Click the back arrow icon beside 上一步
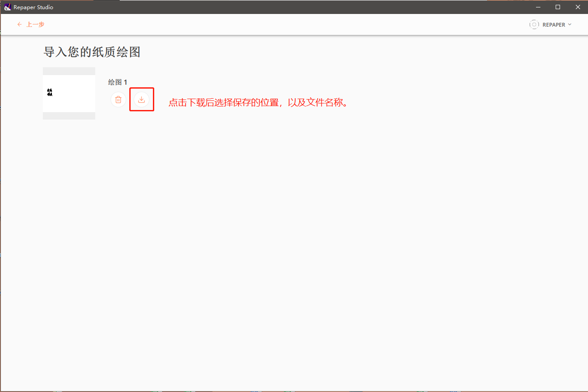Image resolution: width=588 pixels, height=392 pixels. pyautogui.click(x=20, y=24)
